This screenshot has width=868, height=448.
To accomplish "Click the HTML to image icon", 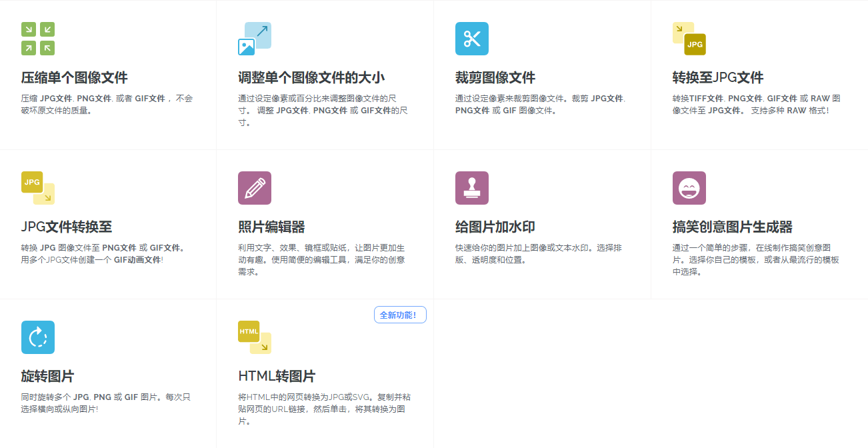I will (255, 337).
